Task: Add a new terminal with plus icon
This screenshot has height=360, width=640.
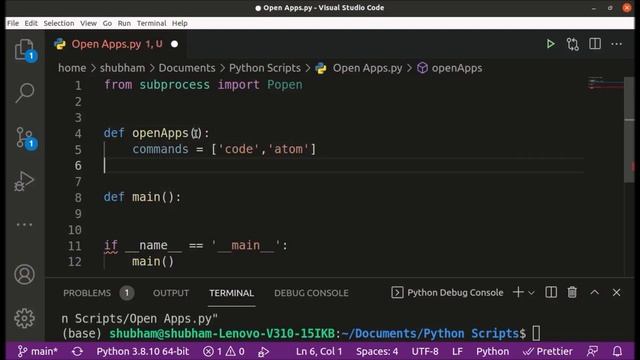Action: [518, 292]
